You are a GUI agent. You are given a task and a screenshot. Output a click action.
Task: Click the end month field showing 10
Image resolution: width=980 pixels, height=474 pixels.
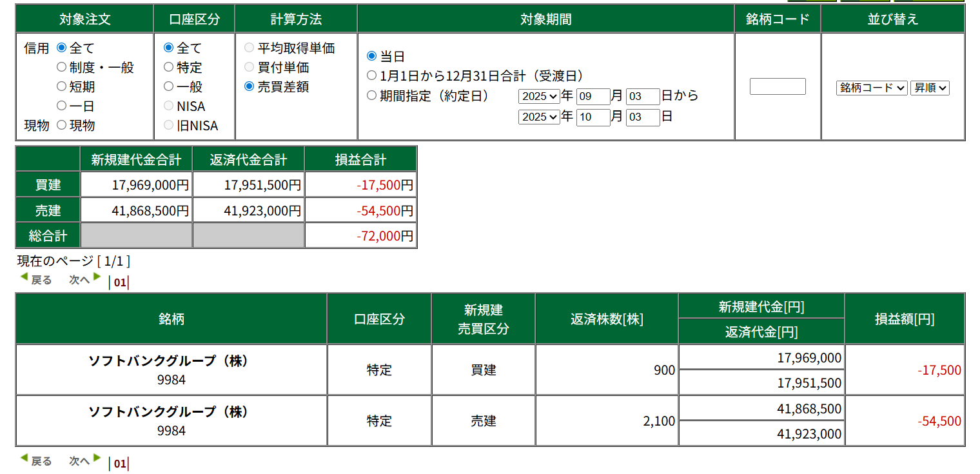(593, 117)
